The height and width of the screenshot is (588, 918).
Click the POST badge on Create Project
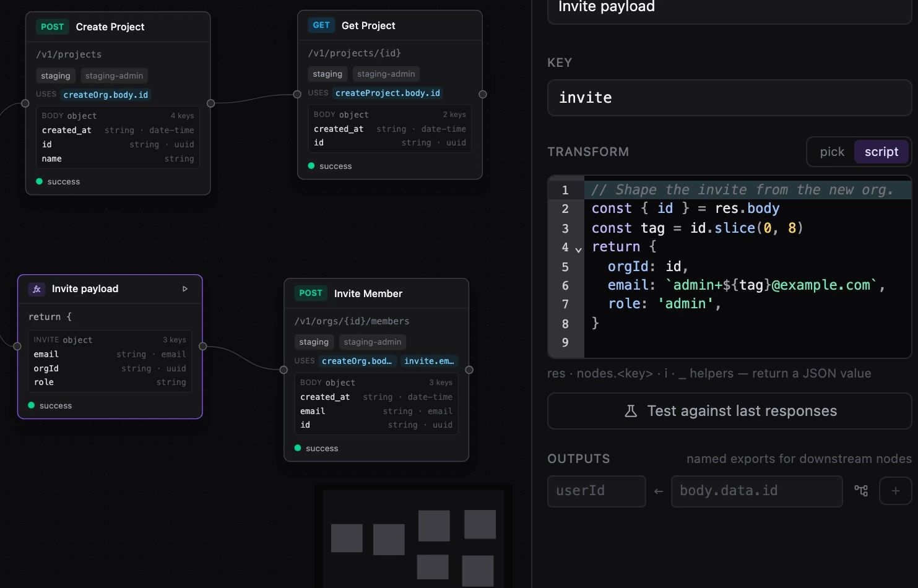click(x=53, y=27)
